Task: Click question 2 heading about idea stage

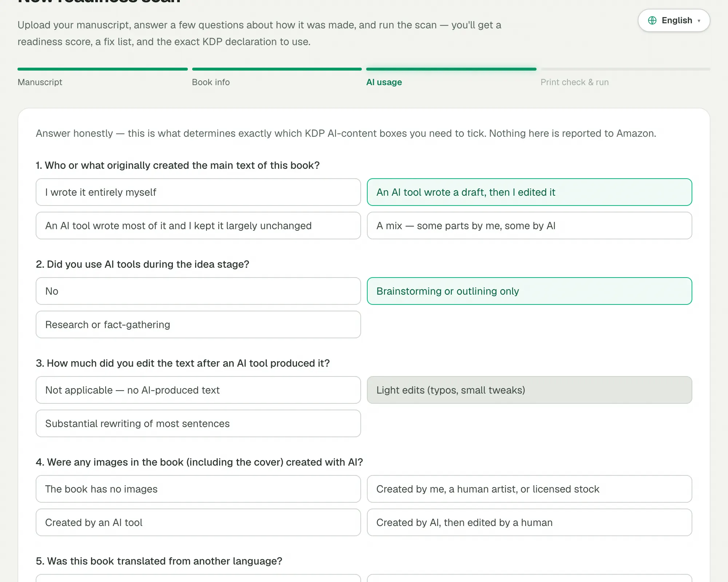Action: [x=142, y=264]
